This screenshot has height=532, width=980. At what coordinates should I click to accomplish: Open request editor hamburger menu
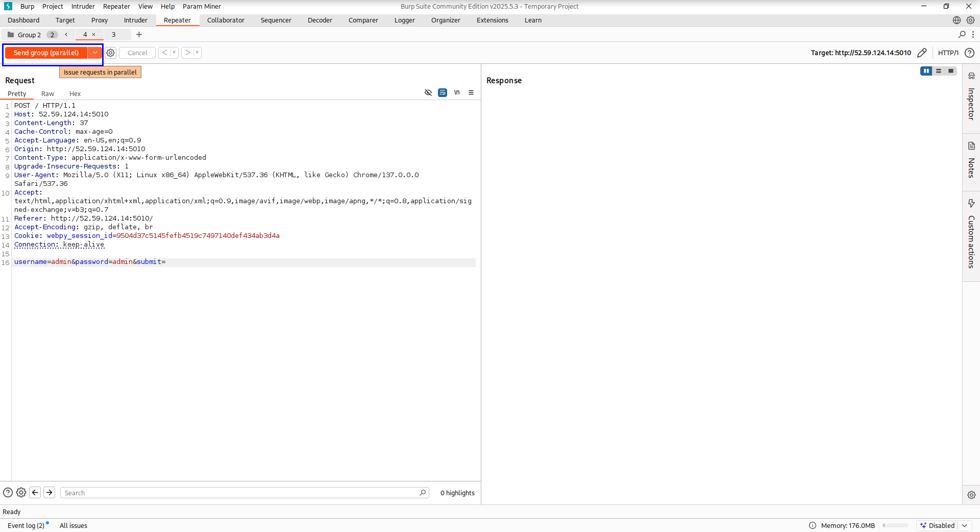click(471, 92)
